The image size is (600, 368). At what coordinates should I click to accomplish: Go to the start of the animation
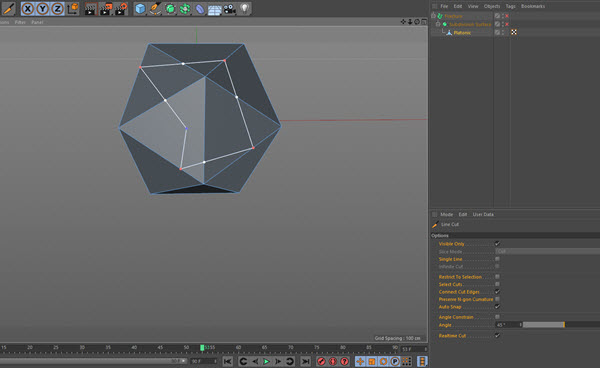pos(228,361)
